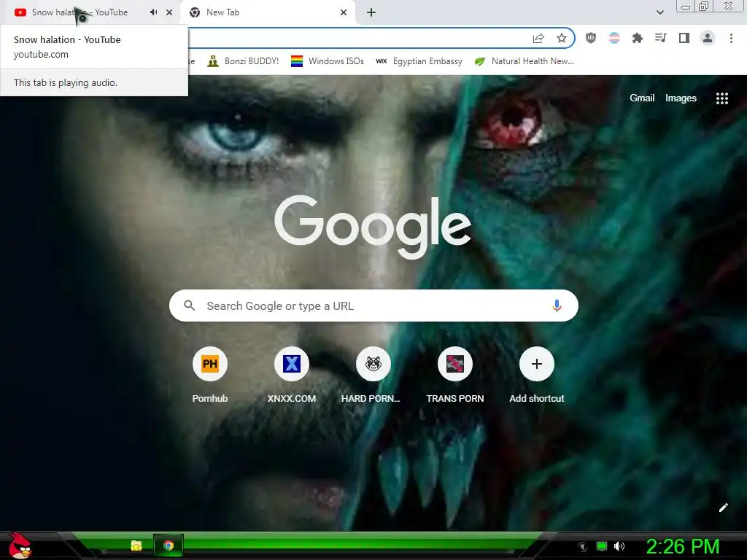Bookmark this page with the star icon

coord(562,38)
